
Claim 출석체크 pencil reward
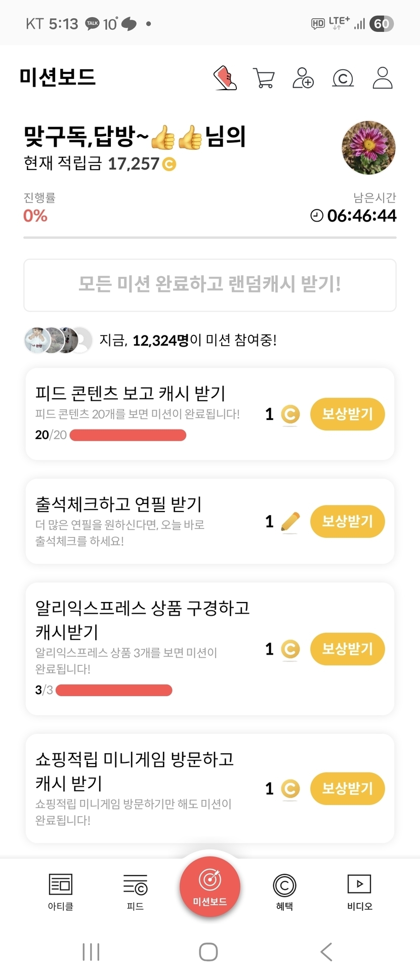coord(347,522)
